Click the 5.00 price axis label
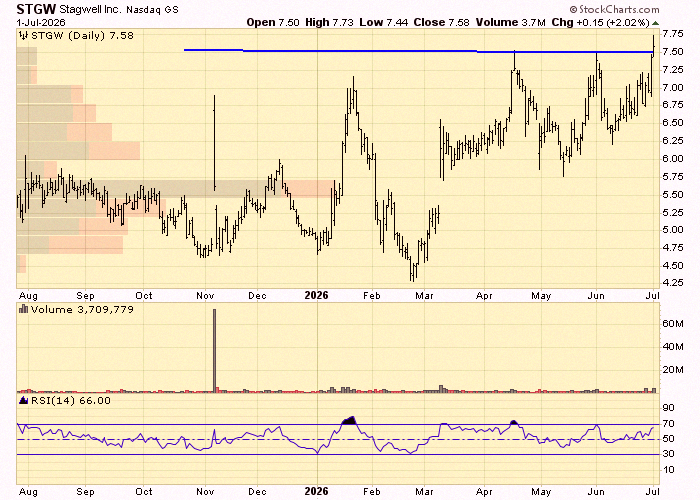 coord(673,229)
